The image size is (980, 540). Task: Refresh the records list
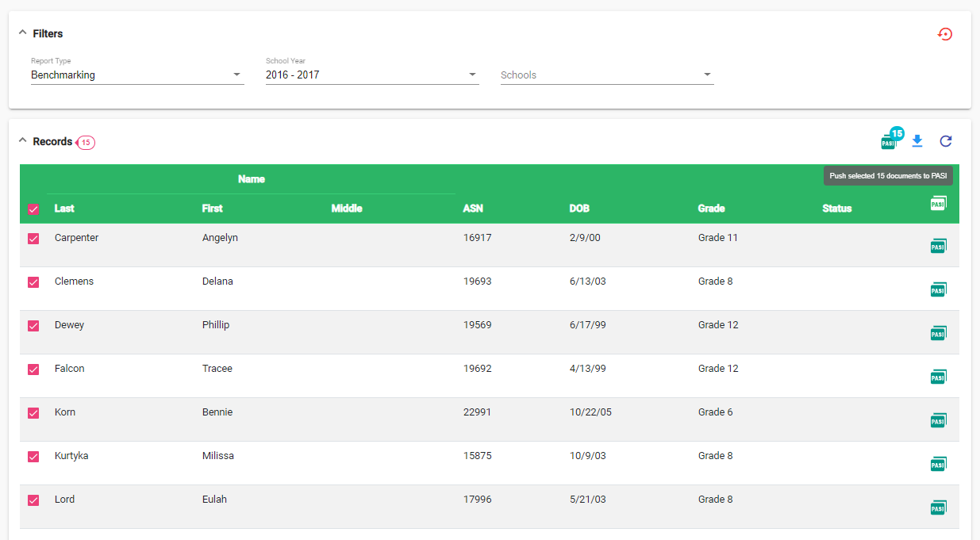click(x=945, y=141)
